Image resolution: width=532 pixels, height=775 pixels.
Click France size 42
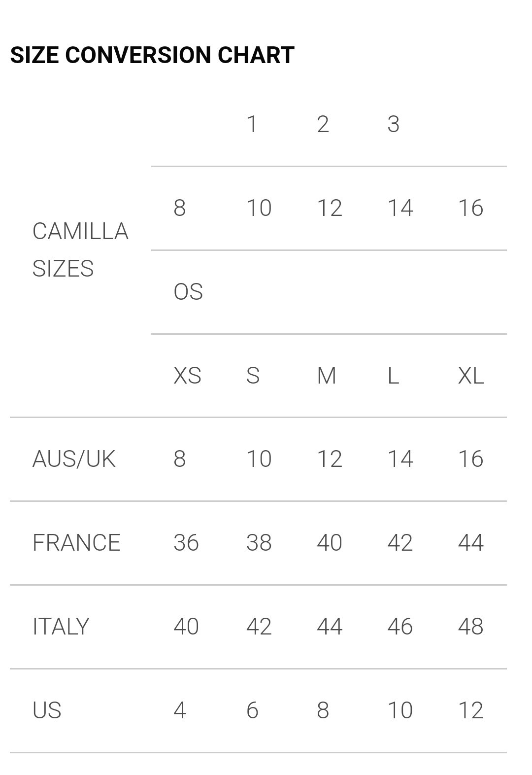point(400,543)
